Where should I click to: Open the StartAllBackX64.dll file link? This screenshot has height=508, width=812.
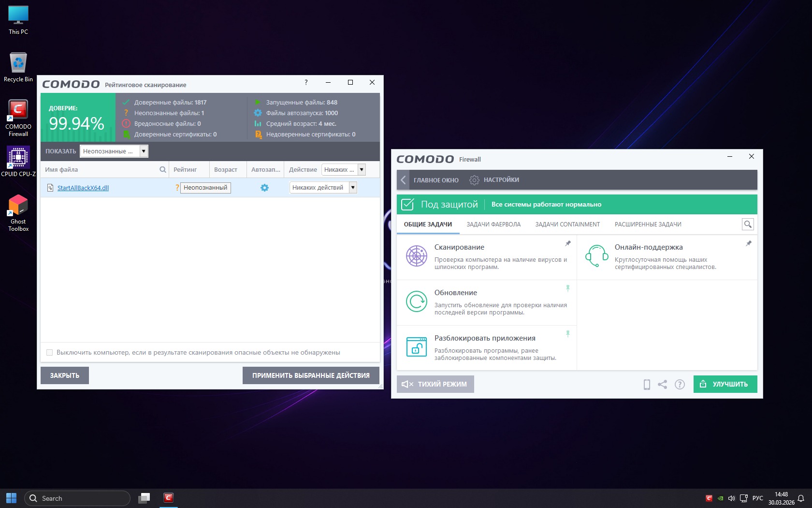83,188
